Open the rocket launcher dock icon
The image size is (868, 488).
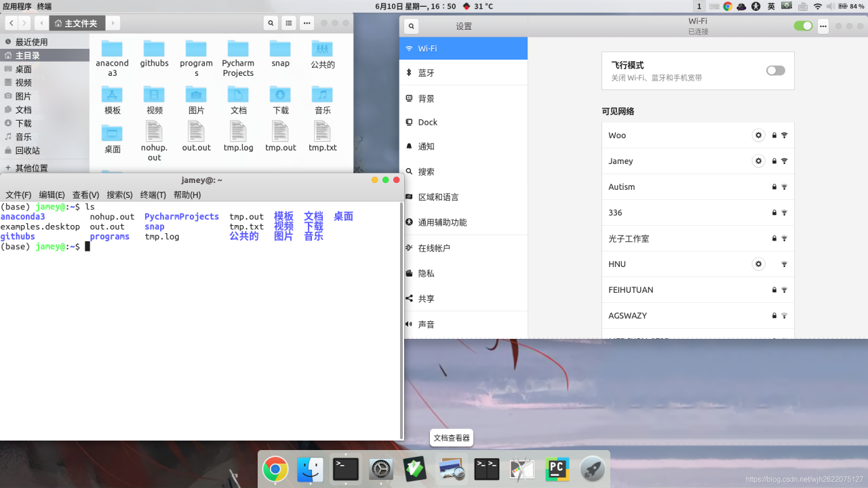[593, 469]
